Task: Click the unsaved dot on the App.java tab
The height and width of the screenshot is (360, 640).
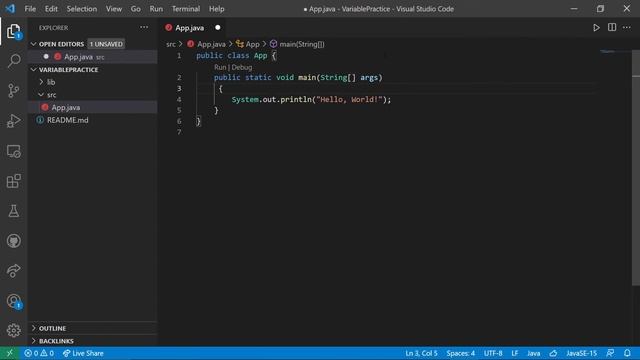Action: pyautogui.click(x=218, y=28)
